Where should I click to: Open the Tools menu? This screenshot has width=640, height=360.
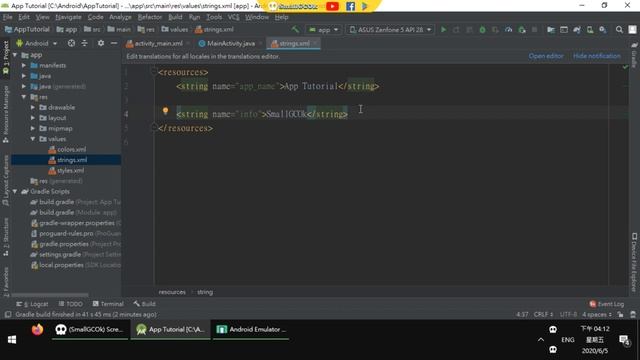tap(214, 17)
